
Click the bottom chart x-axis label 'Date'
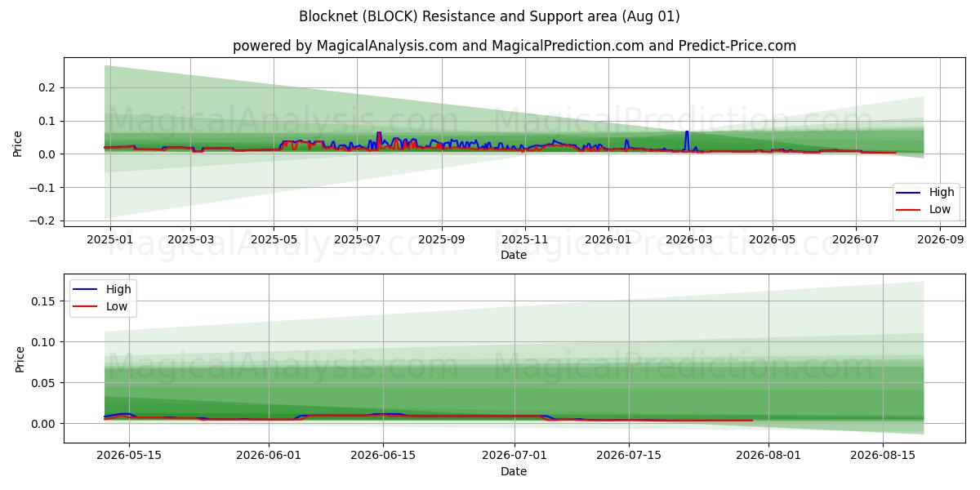click(x=514, y=471)
